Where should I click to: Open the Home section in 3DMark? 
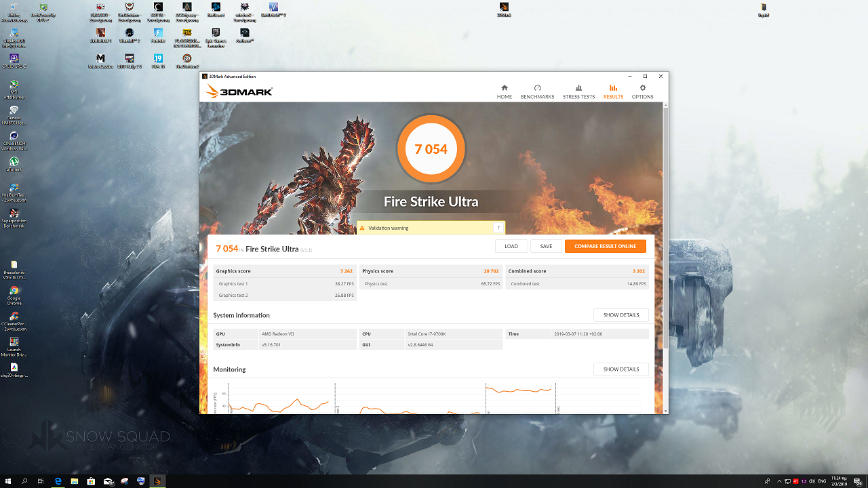coord(504,92)
